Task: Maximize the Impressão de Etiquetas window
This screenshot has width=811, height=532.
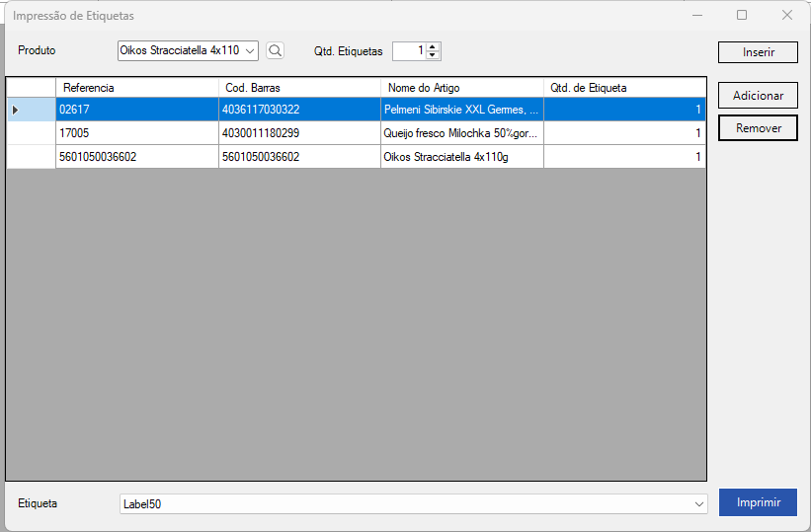Action: coord(742,15)
